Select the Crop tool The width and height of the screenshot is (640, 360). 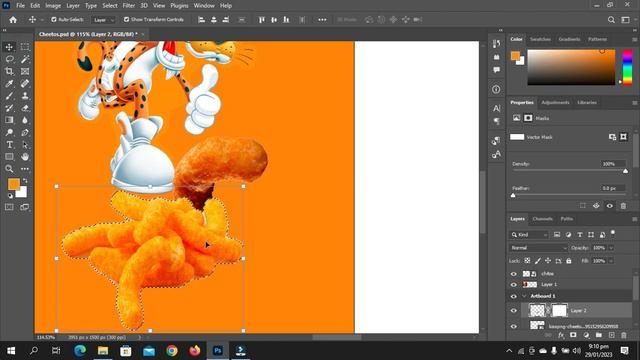9,71
